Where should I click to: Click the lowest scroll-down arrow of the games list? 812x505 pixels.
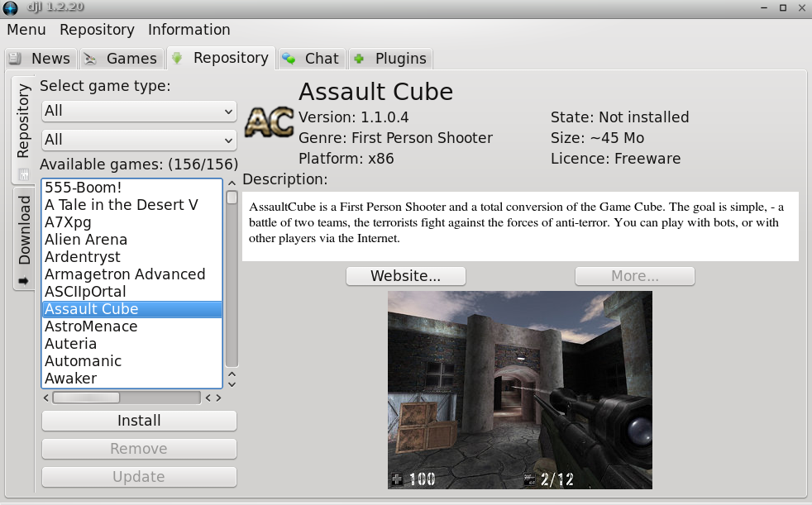pyautogui.click(x=232, y=384)
